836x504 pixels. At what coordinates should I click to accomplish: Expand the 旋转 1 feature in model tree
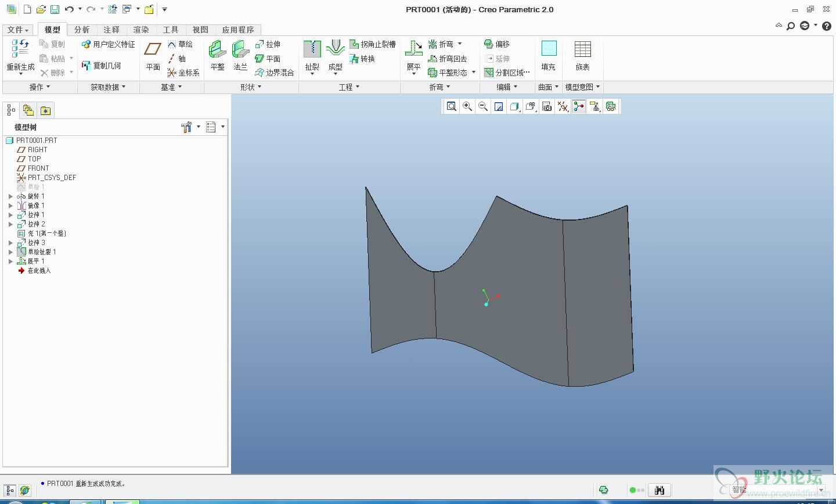(10, 196)
